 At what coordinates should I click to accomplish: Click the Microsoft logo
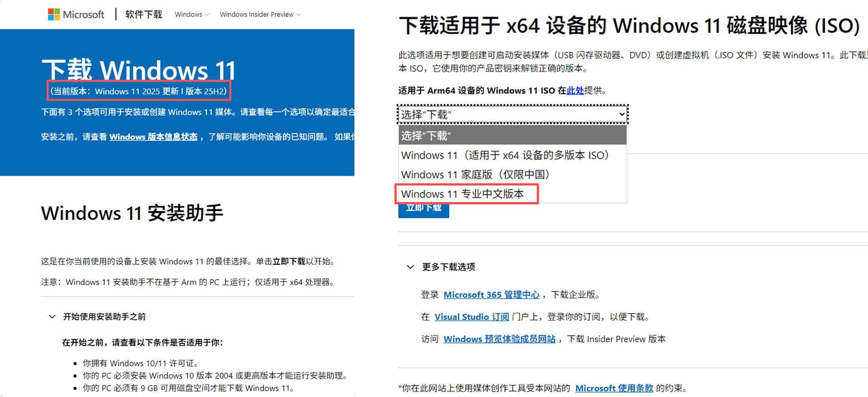click(76, 14)
